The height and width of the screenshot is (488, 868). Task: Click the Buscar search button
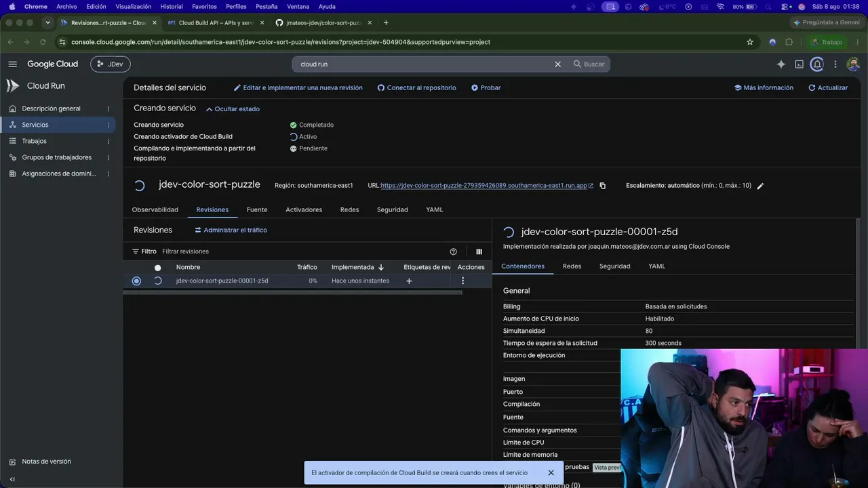click(x=589, y=64)
